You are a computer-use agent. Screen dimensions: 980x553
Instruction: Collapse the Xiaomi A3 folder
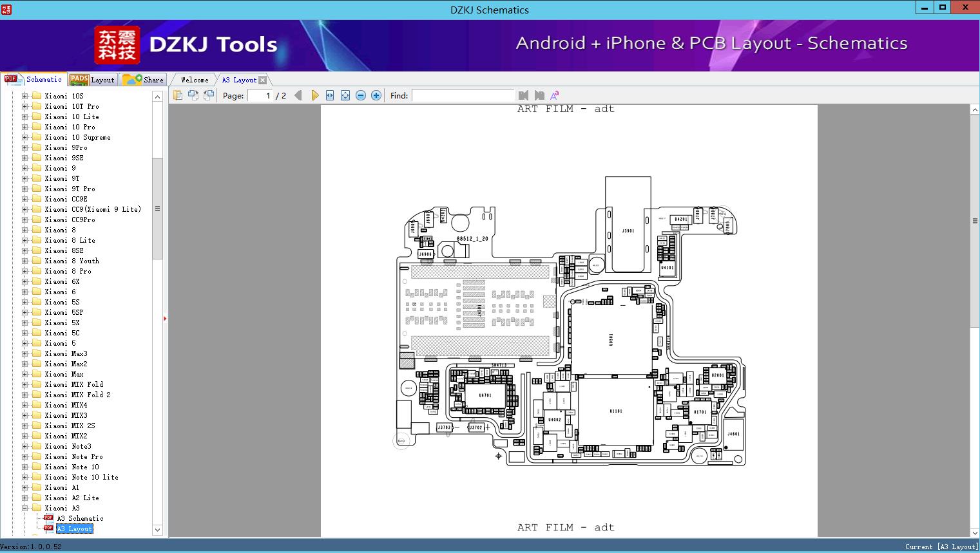pyautogui.click(x=24, y=508)
